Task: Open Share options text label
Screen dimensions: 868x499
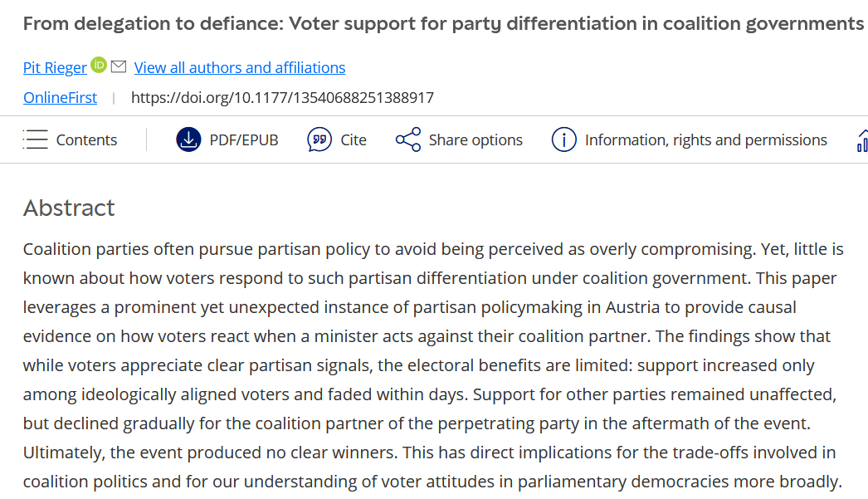Action: (x=475, y=140)
